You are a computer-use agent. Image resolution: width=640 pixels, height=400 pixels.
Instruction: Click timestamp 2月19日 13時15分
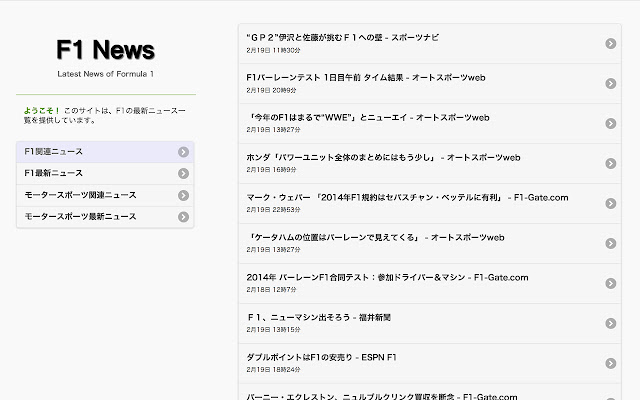[273, 329]
